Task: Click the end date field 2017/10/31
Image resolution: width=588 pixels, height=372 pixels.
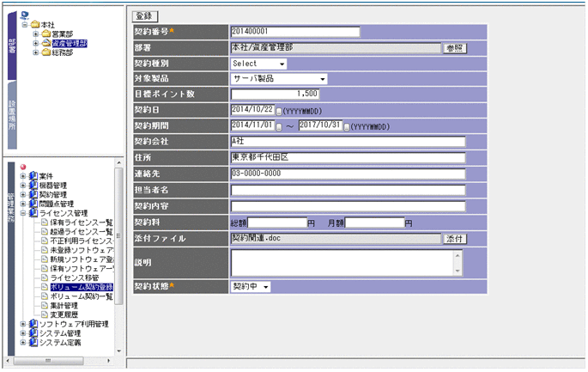Action: [x=321, y=125]
